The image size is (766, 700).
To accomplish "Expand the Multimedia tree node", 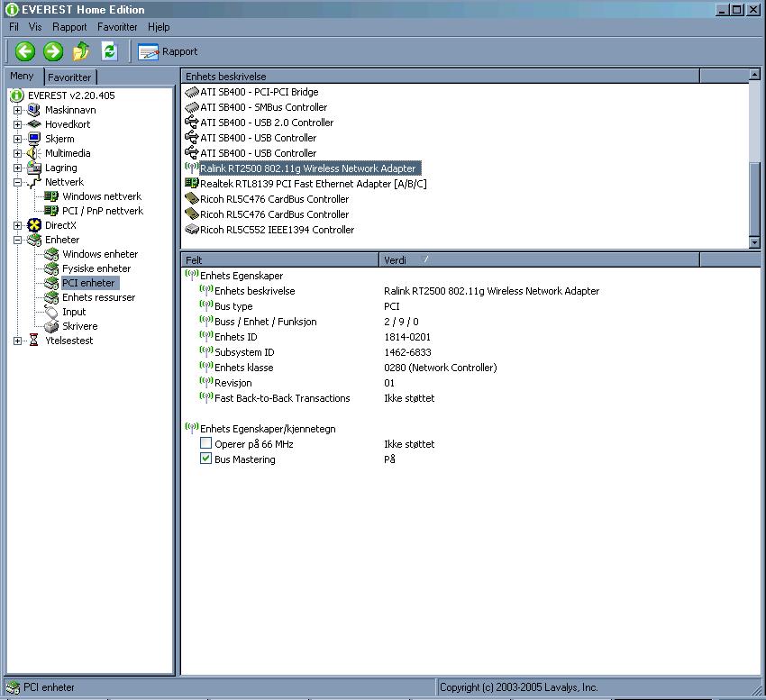I will [x=18, y=153].
